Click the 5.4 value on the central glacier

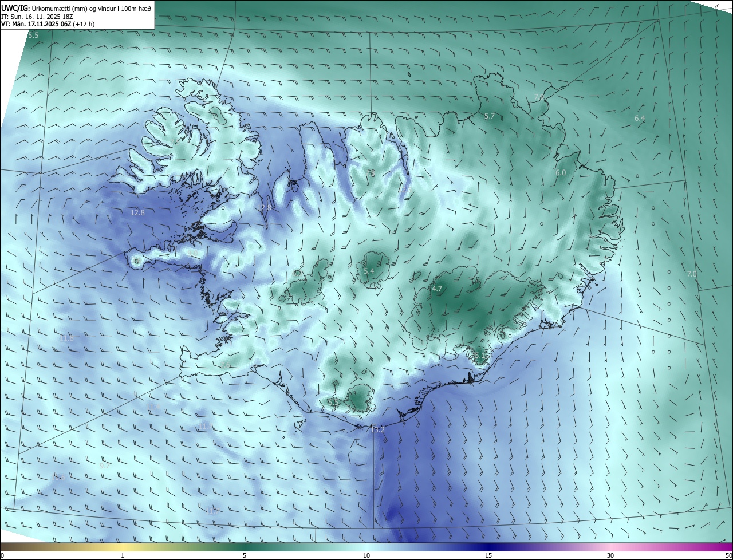click(x=369, y=271)
